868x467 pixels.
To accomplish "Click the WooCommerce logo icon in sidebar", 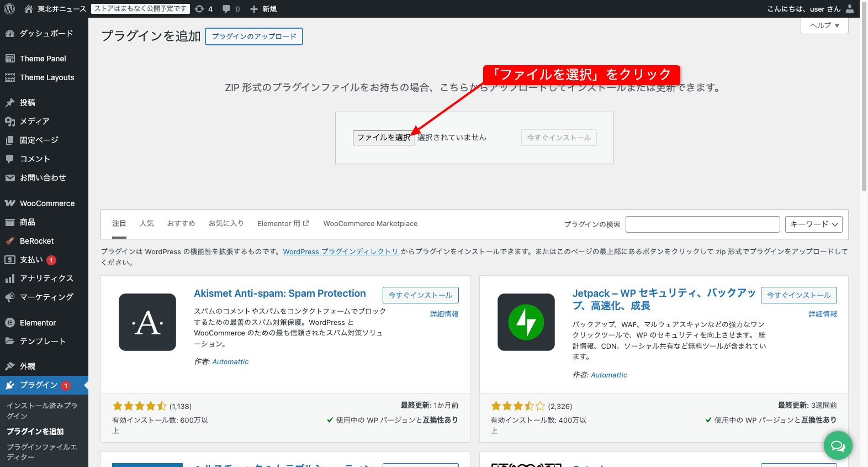I will tap(10, 203).
